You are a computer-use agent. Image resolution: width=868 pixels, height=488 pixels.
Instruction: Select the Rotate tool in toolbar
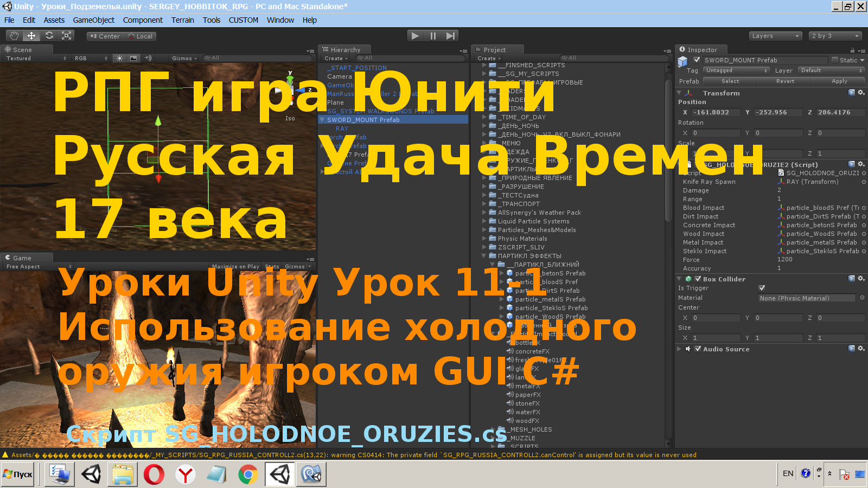[x=49, y=36]
